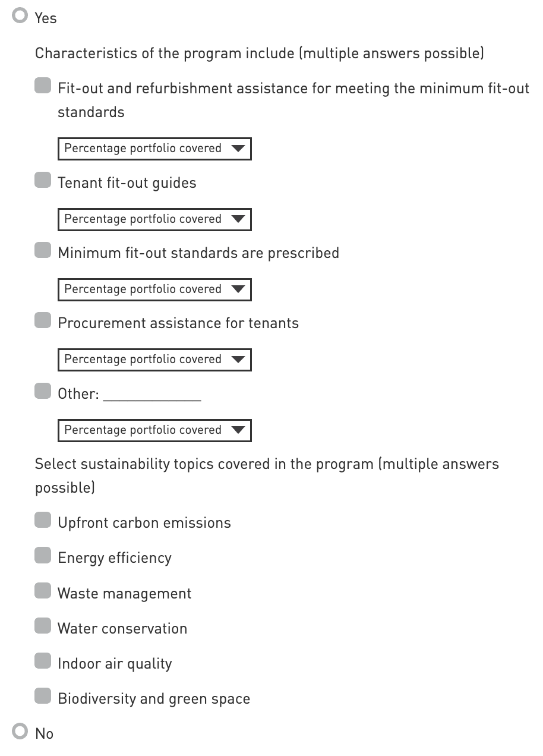Open percentage dropdown under fit-out refurbishment assistance

point(154,149)
